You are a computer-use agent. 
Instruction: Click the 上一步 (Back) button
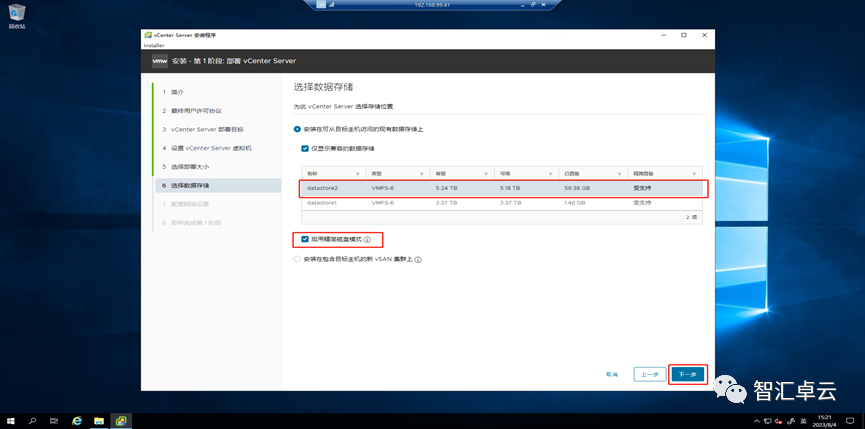pyautogui.click(x=650, y=374)
